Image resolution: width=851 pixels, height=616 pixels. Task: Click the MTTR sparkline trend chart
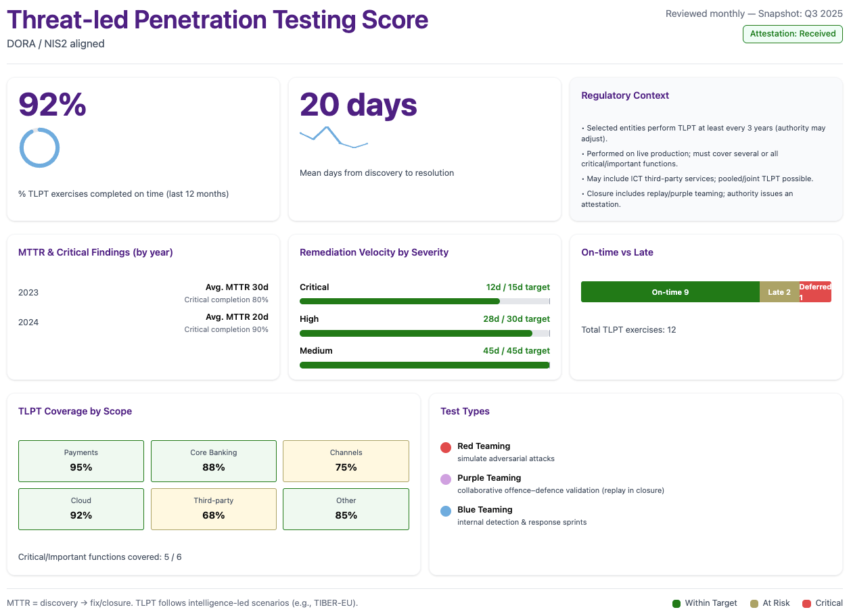333,137
